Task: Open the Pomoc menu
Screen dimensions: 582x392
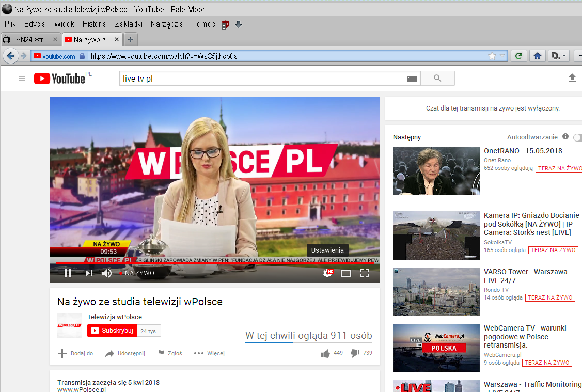Action: pyautogui.click(x=203, y=24)
